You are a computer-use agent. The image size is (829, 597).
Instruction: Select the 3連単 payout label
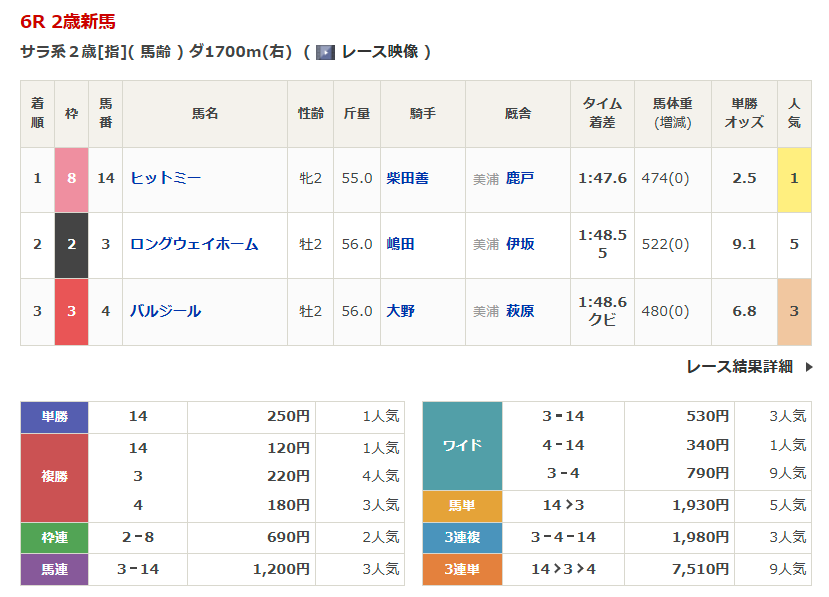[x=462, y=569]
